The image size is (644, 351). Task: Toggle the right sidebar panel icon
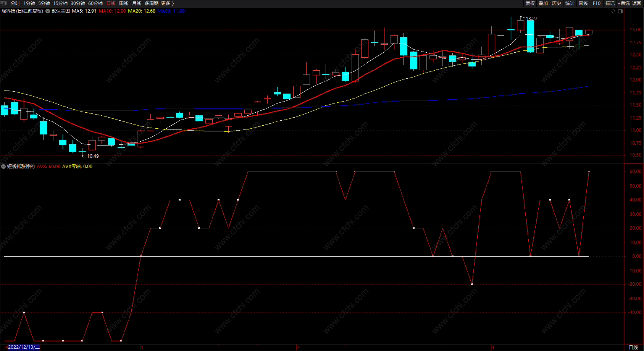620,11
